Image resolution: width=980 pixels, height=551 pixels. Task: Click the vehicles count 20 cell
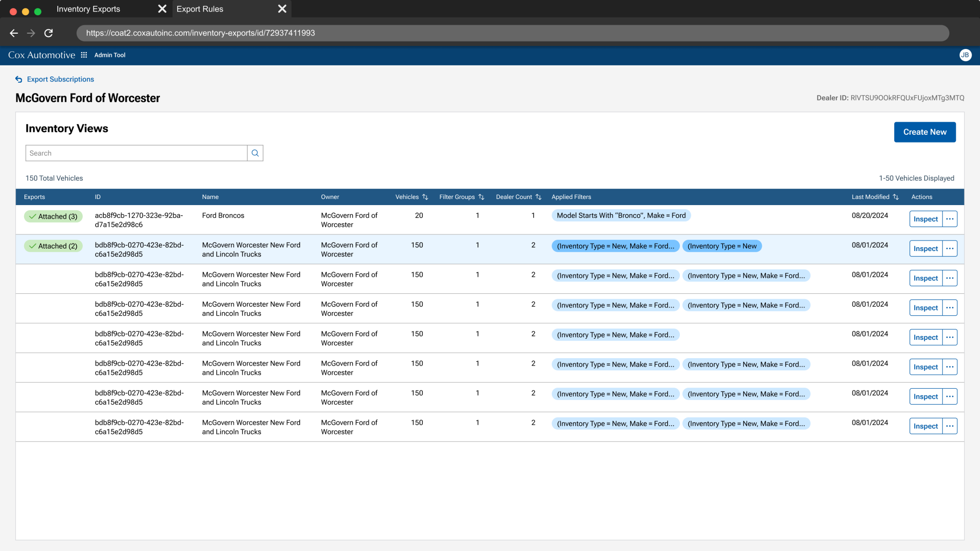419,215
